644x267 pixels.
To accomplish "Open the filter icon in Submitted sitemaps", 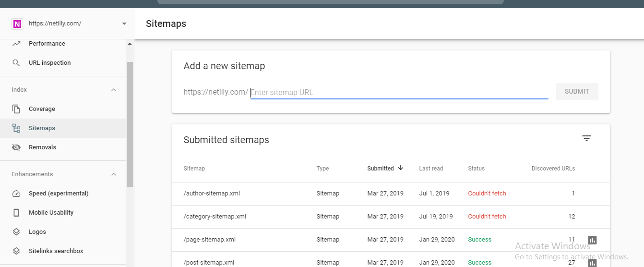I will [586, 138].
